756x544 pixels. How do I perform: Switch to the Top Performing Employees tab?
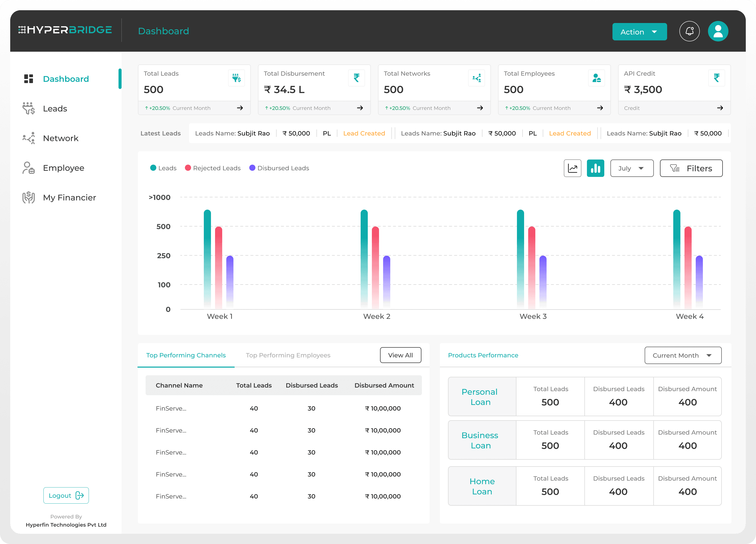(x=288, y=356)
